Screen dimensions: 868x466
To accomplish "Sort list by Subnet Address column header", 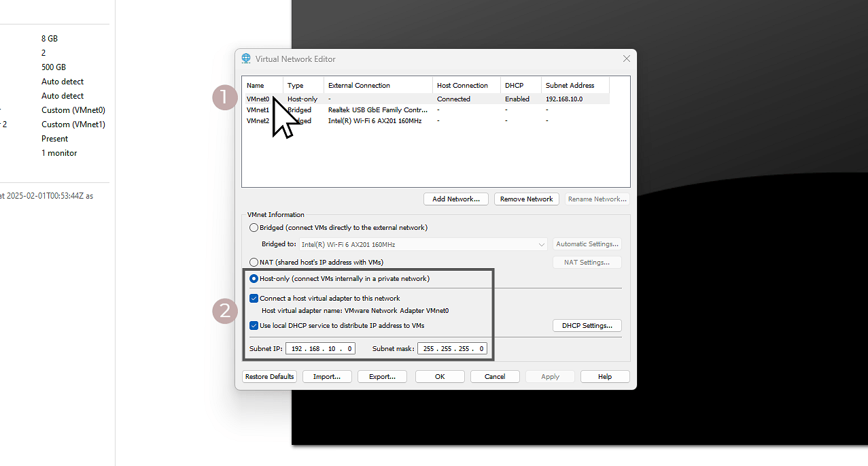I will (570, 86).
